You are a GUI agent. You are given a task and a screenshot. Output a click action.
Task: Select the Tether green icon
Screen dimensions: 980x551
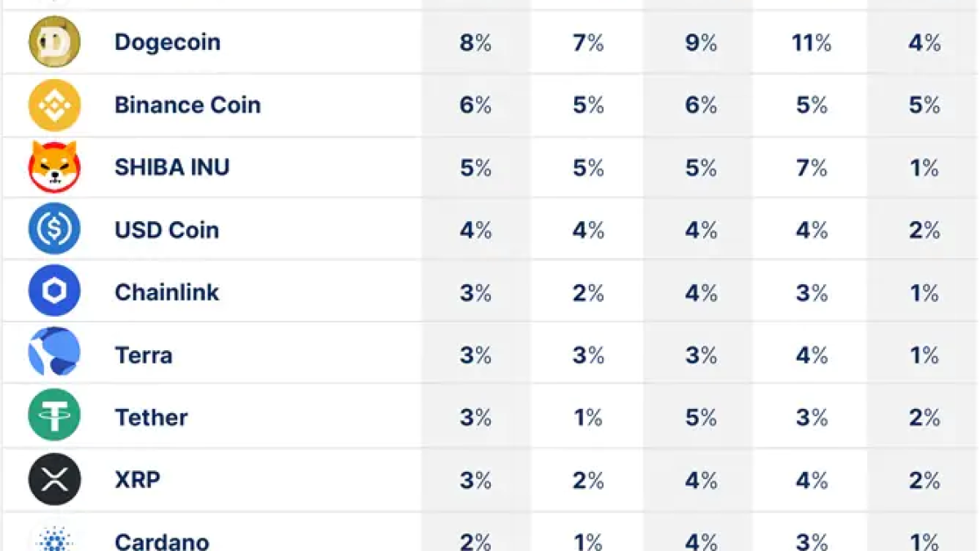(55, 416)
